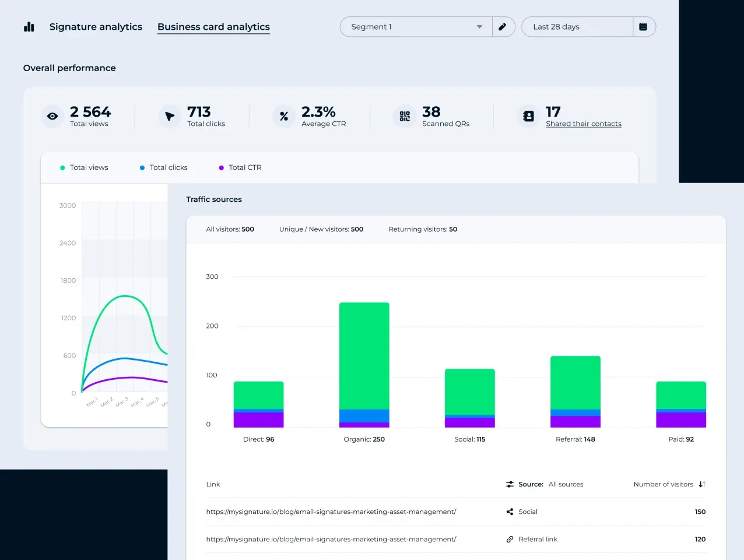Image resolution: width=744 pixels, height=560 pixels.
Task: Toggle the Total CTR legend series
Action: [x=240, y=167]
